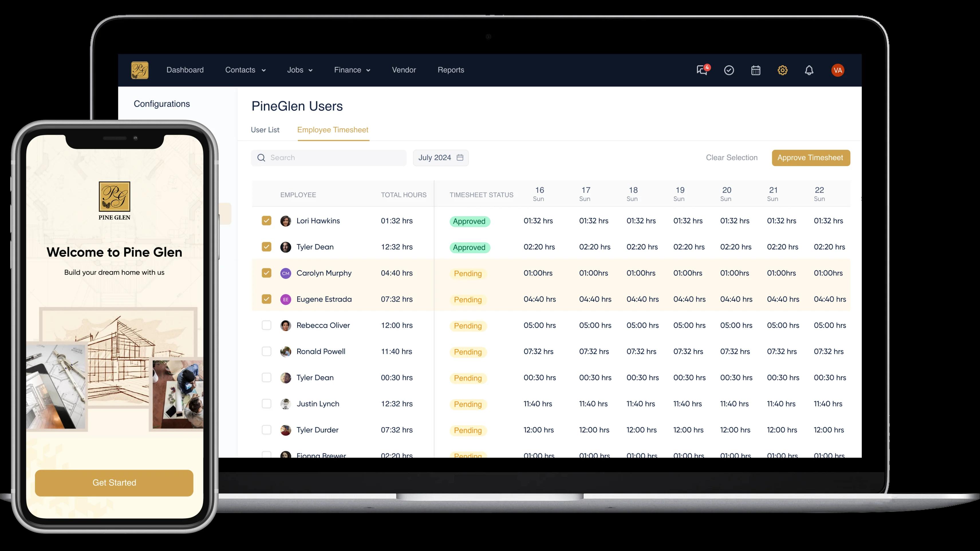Click the Approve Timesheet button
This screenshot has height=551, width=980.
click(x=811, y=158)
